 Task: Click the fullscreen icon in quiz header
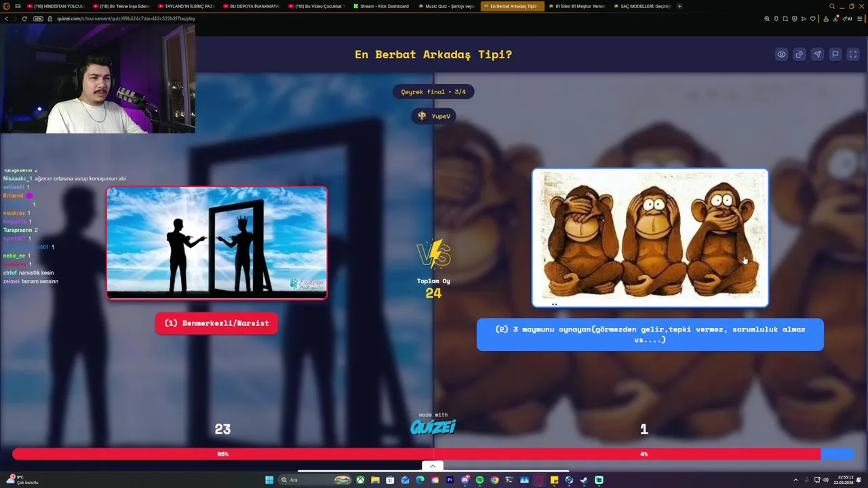click(x=853, y=55)
